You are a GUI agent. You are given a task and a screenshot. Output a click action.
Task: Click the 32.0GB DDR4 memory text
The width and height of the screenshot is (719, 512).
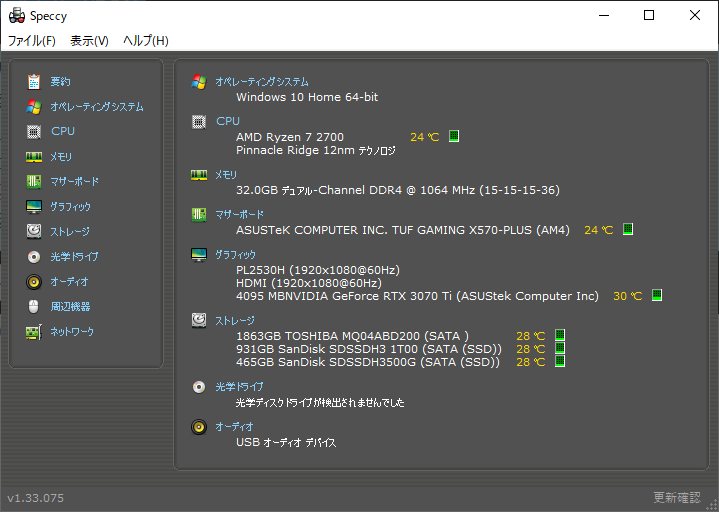coord(398,190)
